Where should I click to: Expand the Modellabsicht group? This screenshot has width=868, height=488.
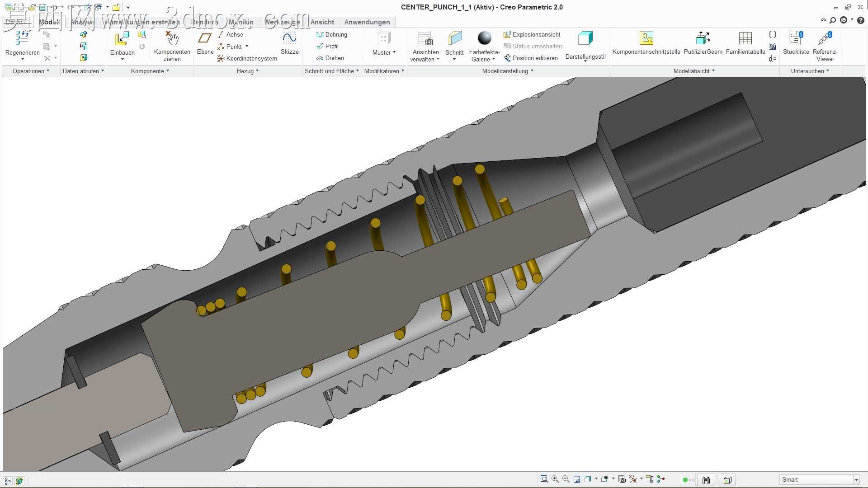pos(694,71)
